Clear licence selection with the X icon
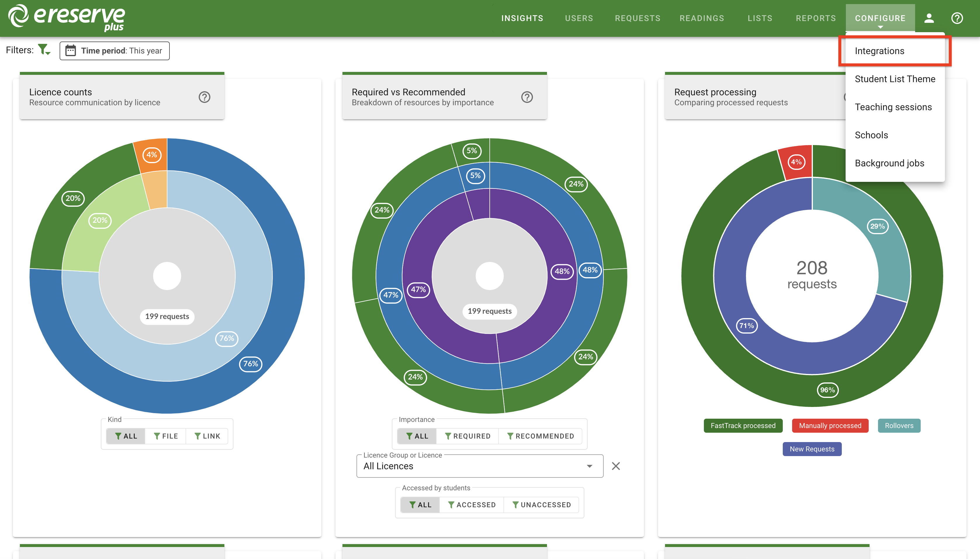Image resolution: width=980 pixels, height=559 pixels. [x=615, y=466]
